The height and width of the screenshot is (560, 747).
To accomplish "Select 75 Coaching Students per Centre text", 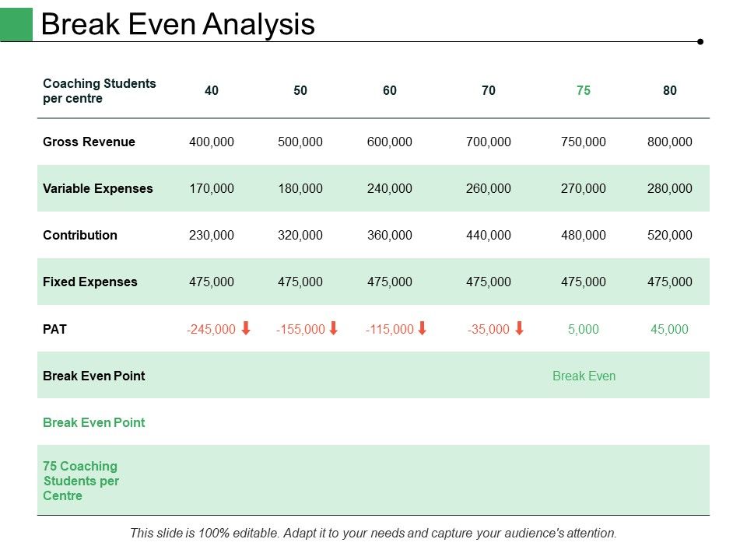I will (80, 481).
